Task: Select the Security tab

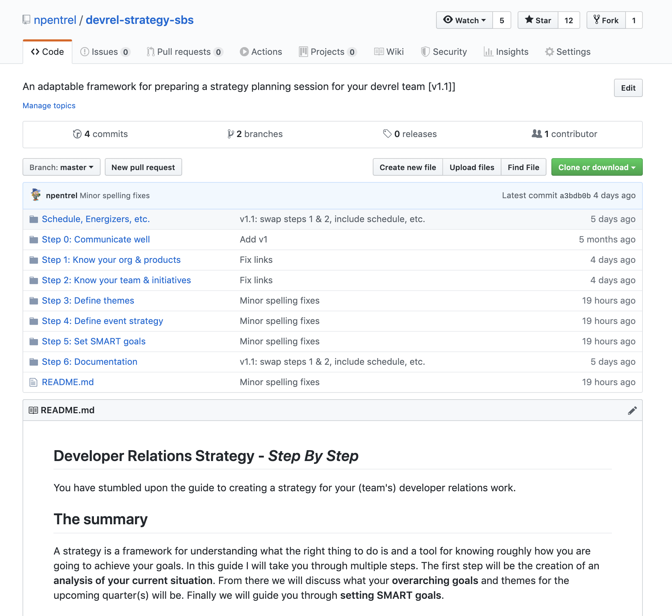Action: click(x=444, y=51)
